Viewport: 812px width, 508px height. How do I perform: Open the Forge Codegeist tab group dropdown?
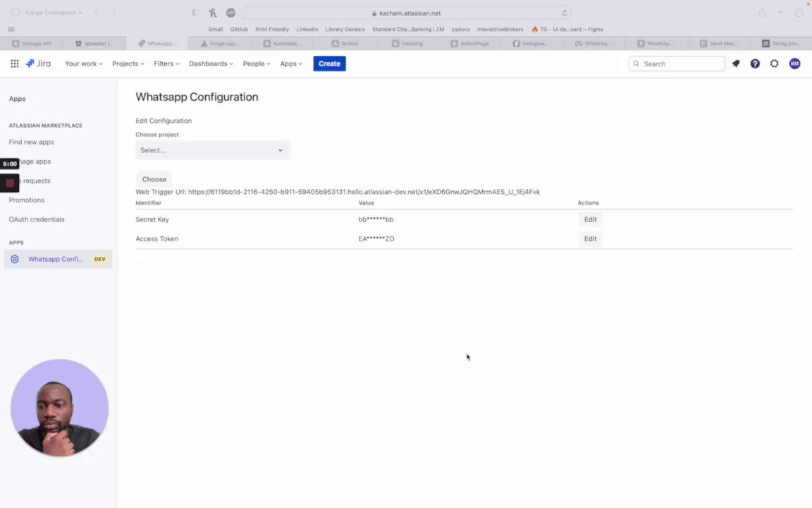[54, 13]
